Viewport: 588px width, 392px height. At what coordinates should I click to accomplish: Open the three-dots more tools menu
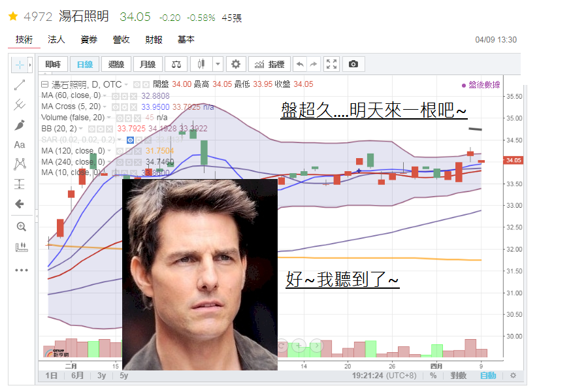[x=22, y=270]
